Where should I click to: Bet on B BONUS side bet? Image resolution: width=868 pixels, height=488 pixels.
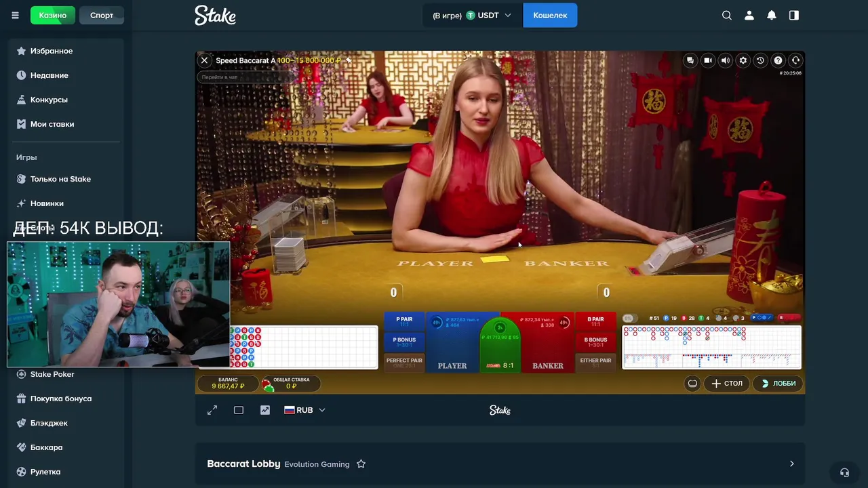point(595,342)
